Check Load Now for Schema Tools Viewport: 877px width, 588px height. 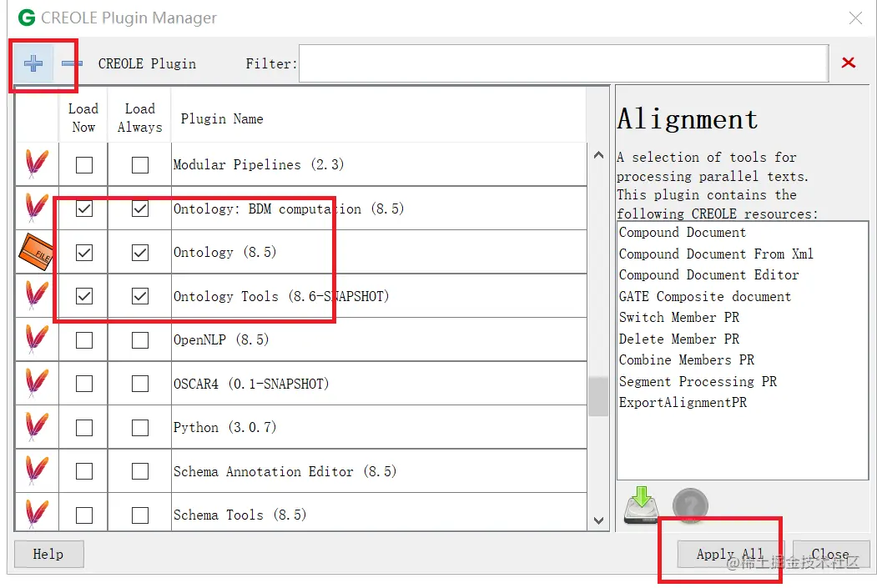click(x=84, y=515)
